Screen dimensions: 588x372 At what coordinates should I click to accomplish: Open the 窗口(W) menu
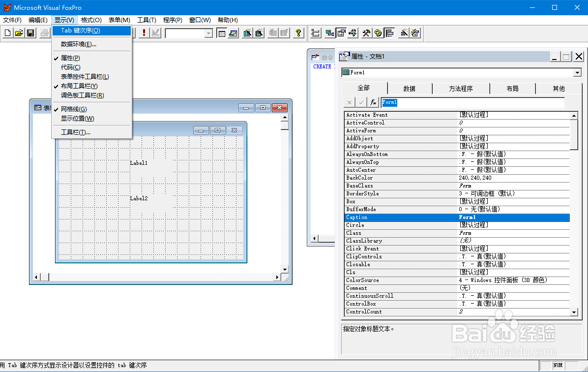pos(200,20)
